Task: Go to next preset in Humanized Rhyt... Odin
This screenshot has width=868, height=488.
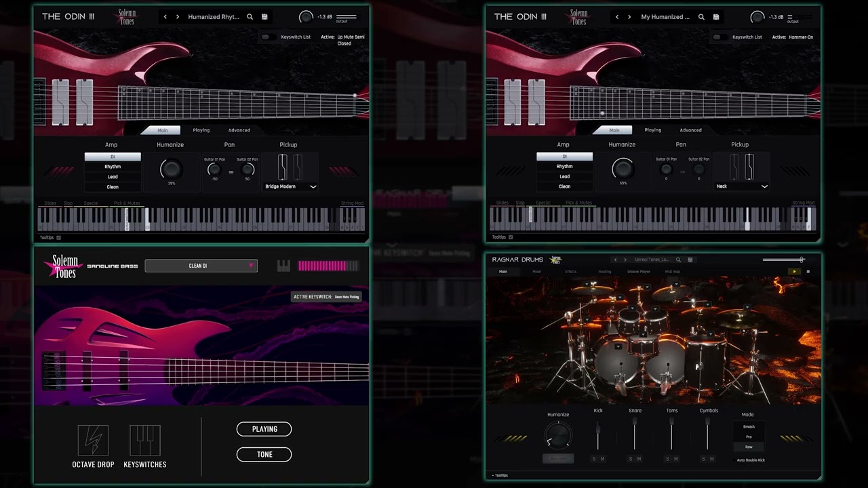Action: [177, 17]
